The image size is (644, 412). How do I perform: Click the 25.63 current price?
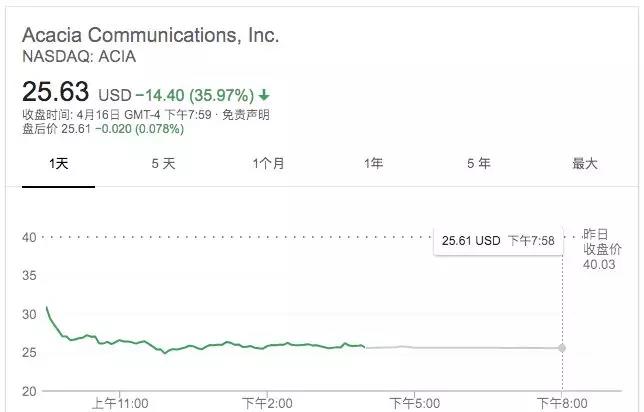55,91
